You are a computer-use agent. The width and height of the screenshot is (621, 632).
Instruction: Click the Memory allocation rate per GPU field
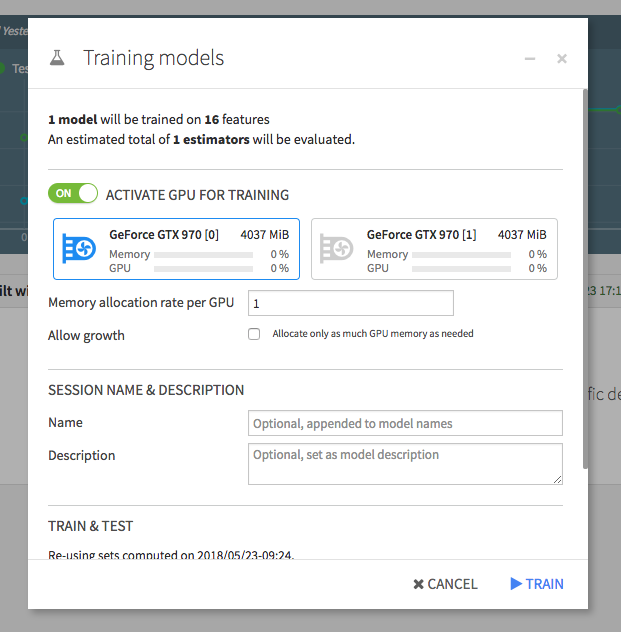tap(350, 303)
